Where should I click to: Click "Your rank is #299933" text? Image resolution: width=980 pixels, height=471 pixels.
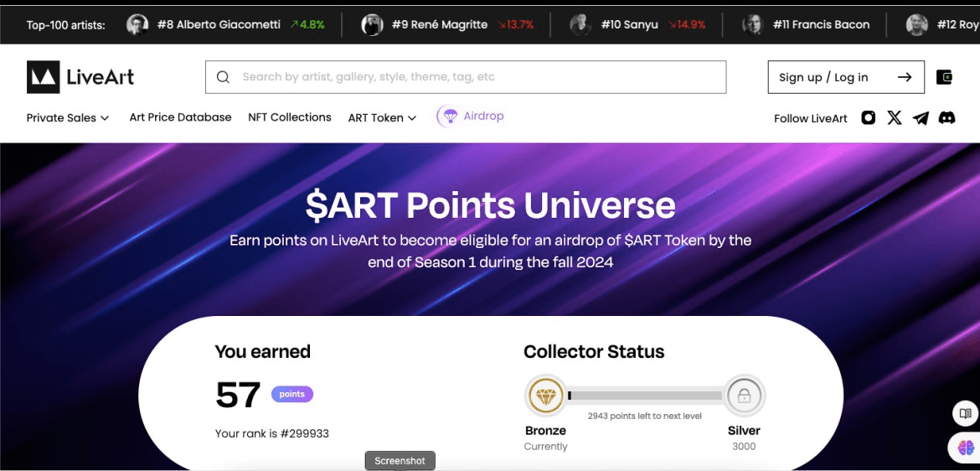[272, 433]
